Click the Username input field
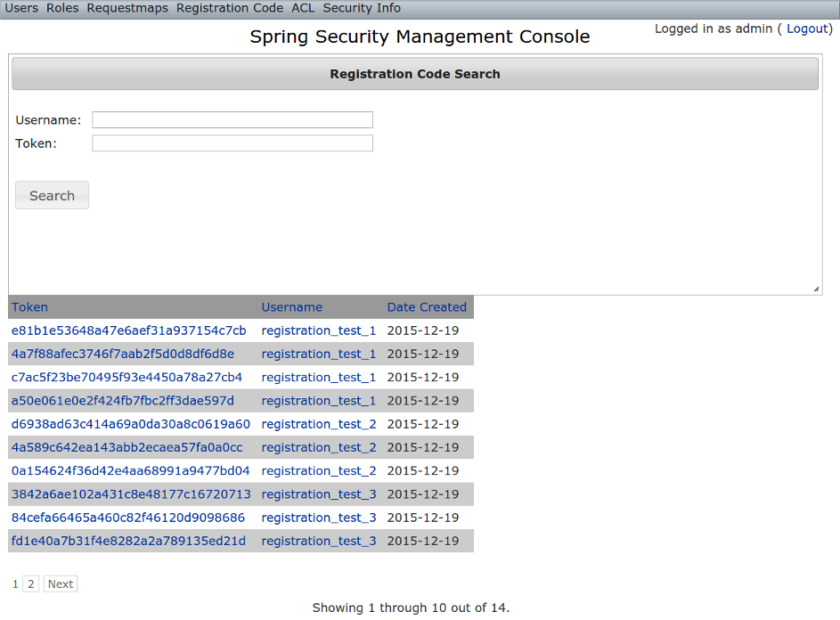 [232, 119]
